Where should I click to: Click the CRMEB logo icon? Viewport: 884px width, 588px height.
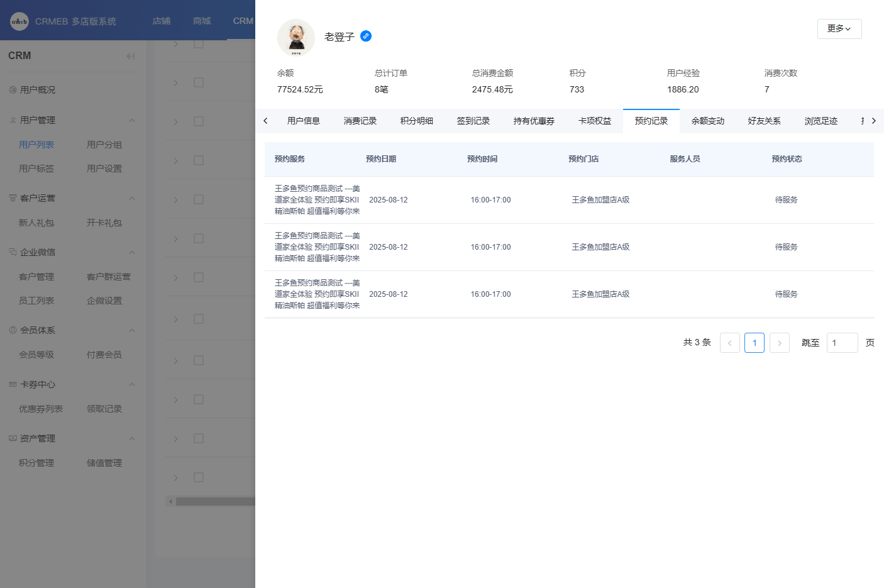coord(19,21)
